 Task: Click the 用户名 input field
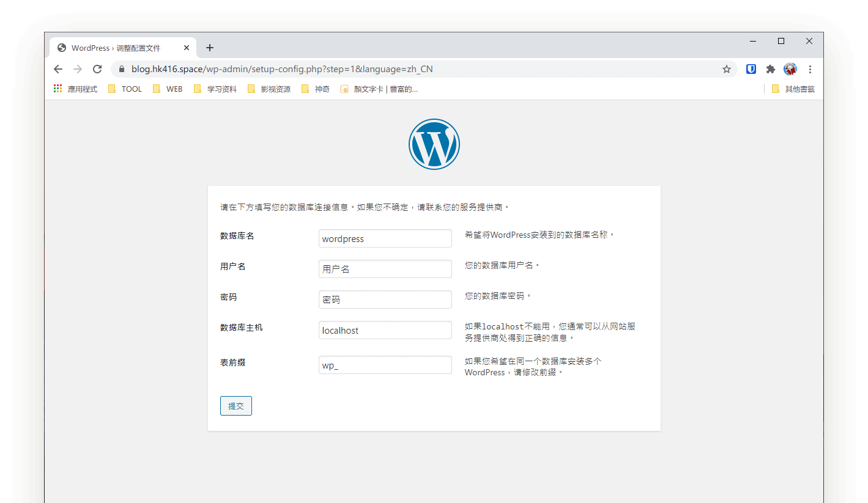coord(385,269)
